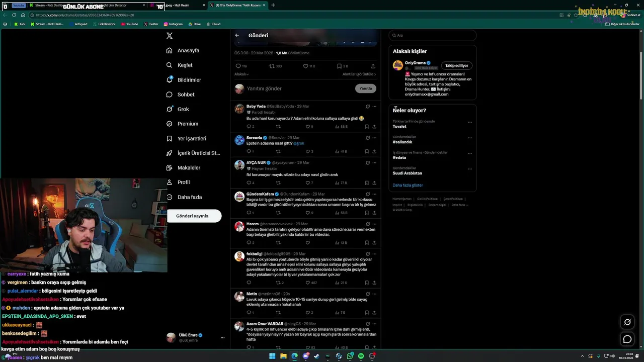Click Daha fazla göster link
The height and width of the screenshot is (362, 644).
[x=408, y=185]
